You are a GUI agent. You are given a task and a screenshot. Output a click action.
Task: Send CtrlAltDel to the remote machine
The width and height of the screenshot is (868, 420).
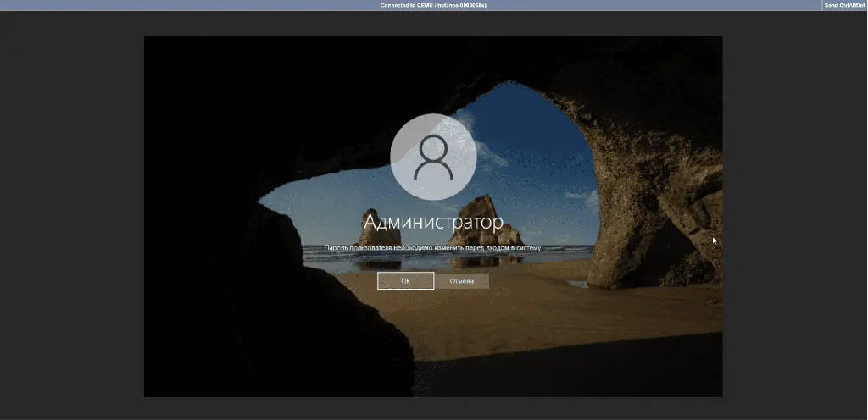(844, 5)
